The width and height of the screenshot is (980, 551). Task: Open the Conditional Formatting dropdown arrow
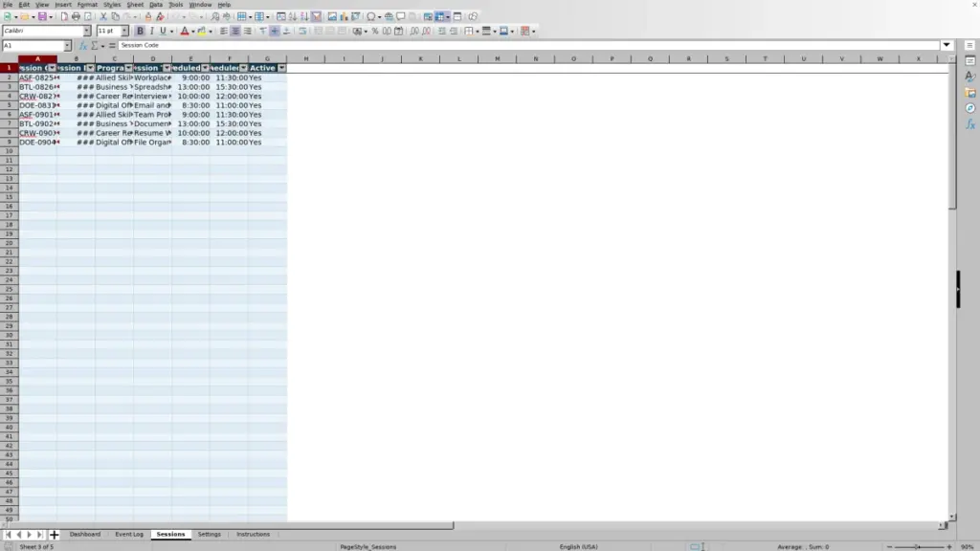533,32
